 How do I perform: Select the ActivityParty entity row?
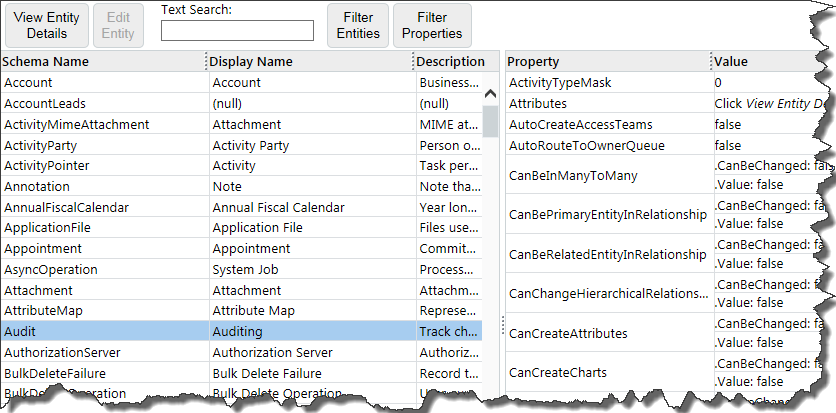[100, 145]
